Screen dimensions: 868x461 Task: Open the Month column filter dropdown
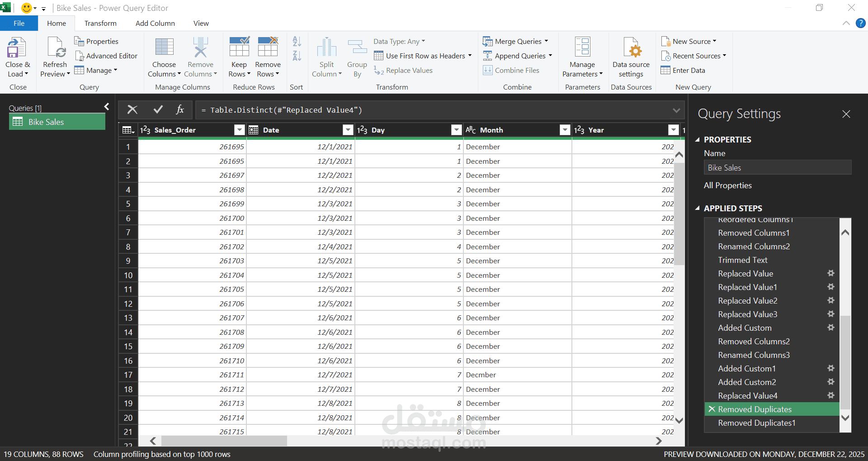click(x=565, y=130)
